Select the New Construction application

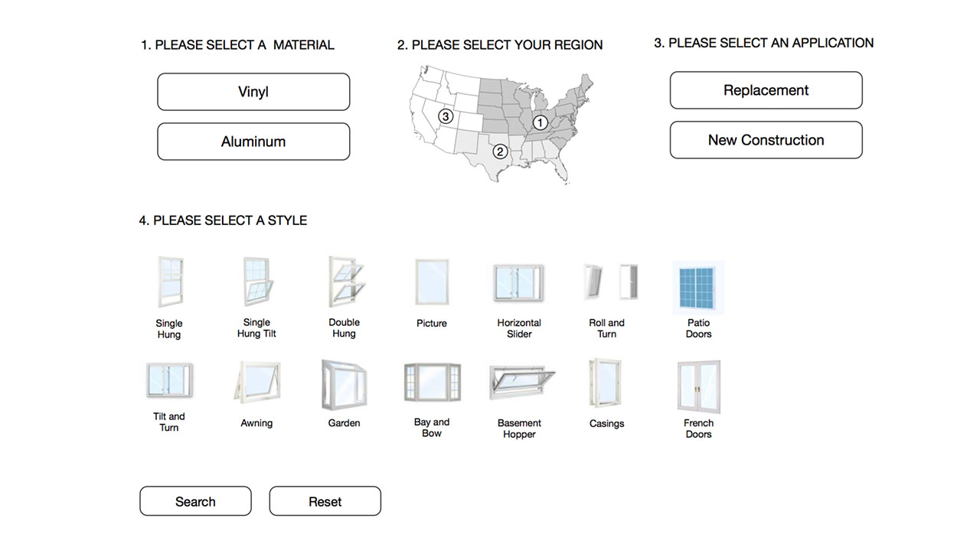[x=766, y=140]
